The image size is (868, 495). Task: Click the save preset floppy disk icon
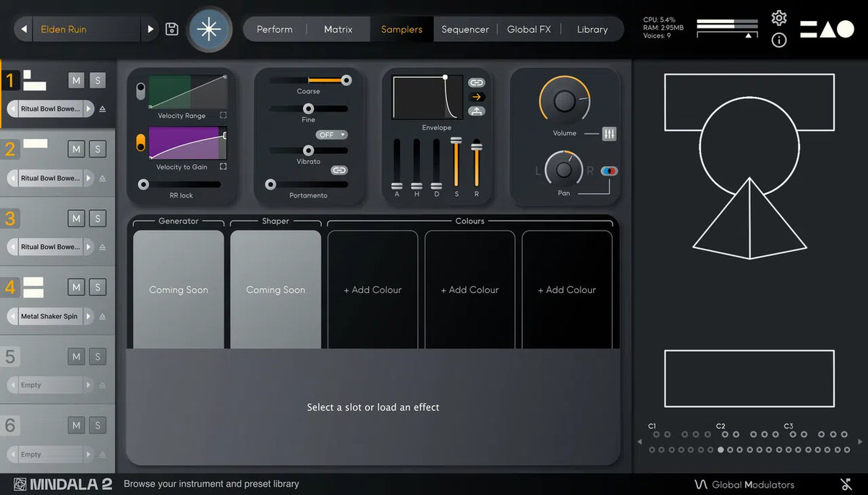(x=171, y=29)
